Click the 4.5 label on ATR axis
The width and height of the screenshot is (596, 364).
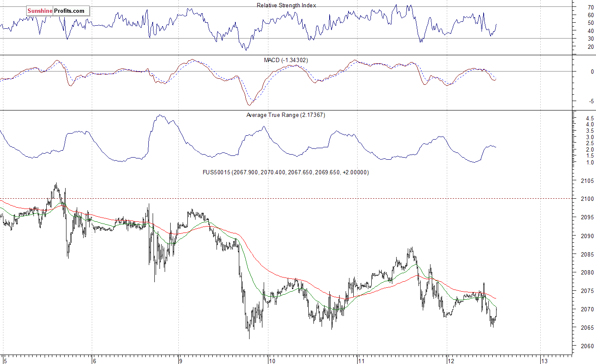click(x=590, y=118)
